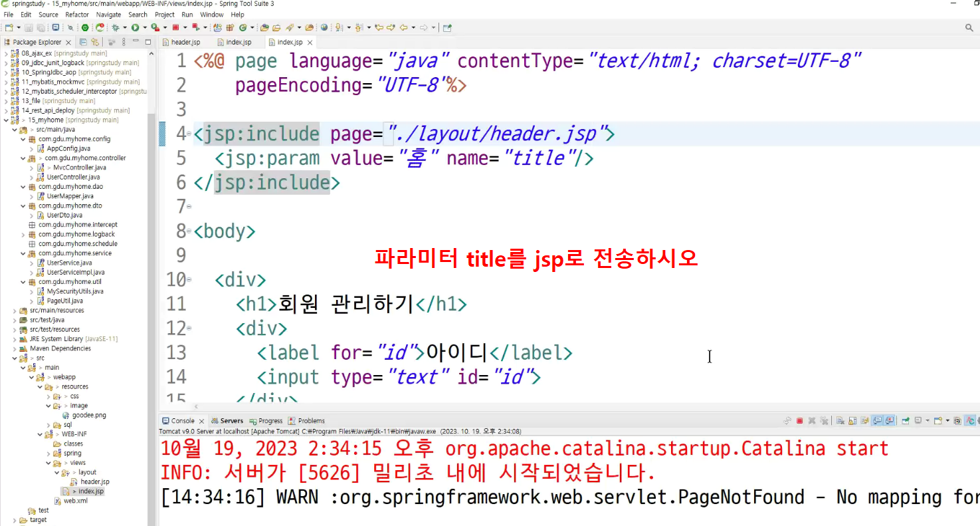
Task: Click the red Terminate square in main toolbar
Action: pyautogui.click(x=175, y=27)
